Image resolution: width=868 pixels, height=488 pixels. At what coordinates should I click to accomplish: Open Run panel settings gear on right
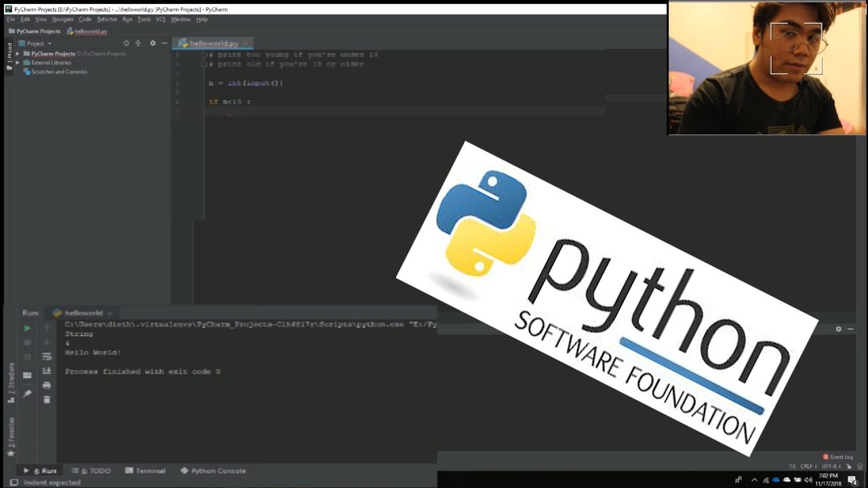838,329
